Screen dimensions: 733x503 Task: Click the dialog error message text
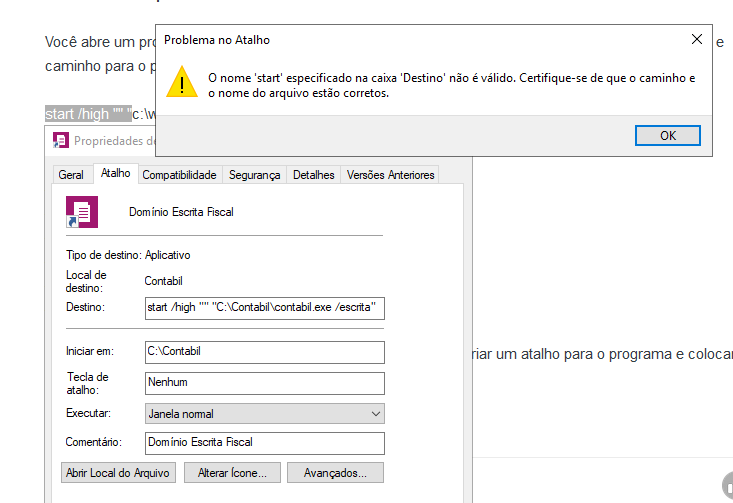[452, 86]
